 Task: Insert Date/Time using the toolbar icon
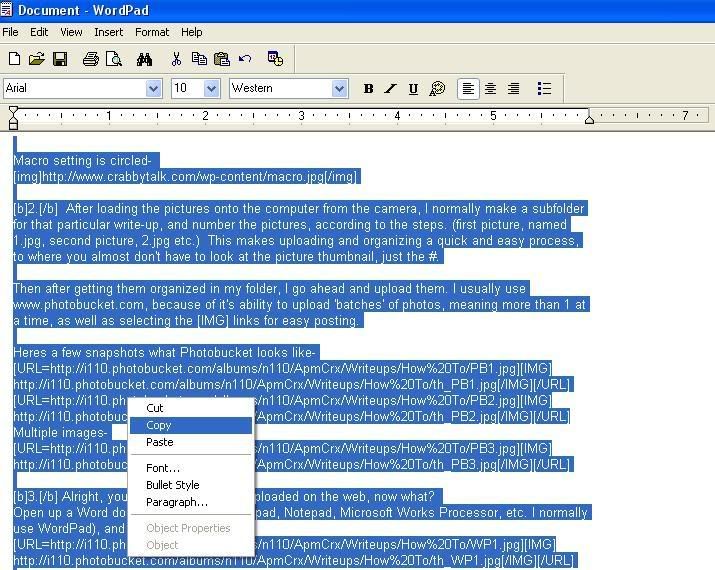[x=275, y=60]
